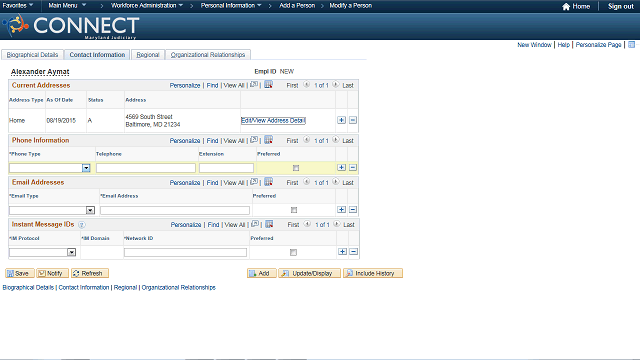Click the Save button
Viewport: 640px width, 360px height.
click(20, 273)
